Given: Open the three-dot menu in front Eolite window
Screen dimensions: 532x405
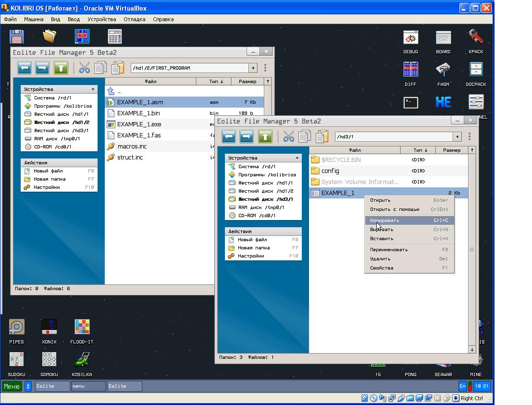Looking at the screenshot, I should click(x=469, y=136).
